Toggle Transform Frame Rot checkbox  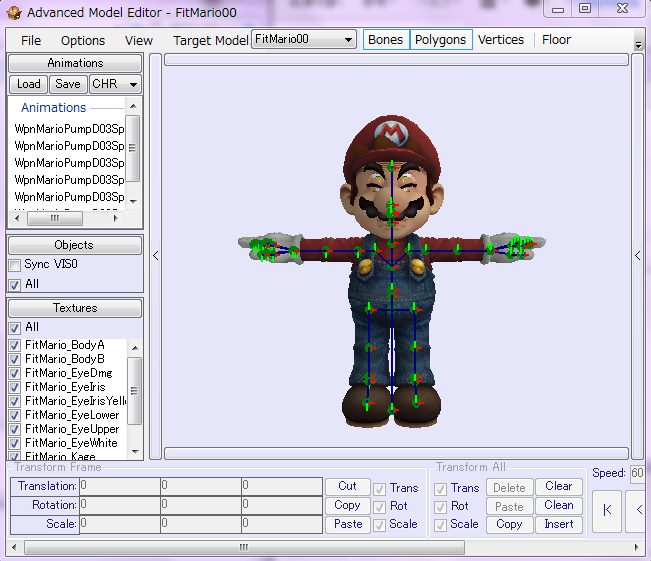[x=379, y=507]
